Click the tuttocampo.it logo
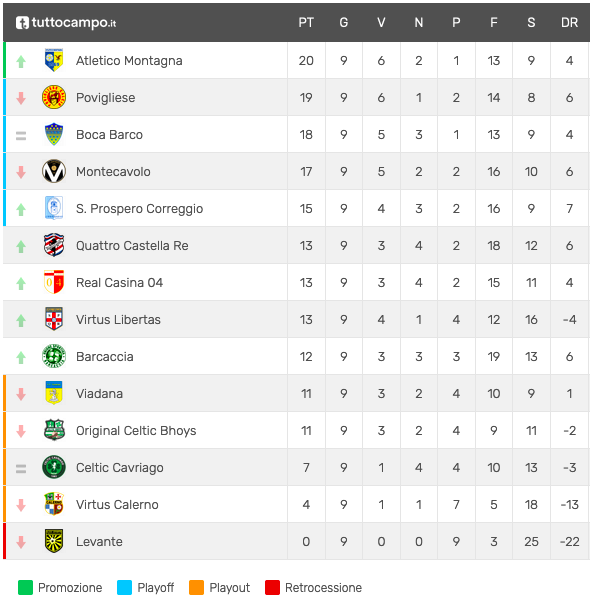 tap(66, 22)
